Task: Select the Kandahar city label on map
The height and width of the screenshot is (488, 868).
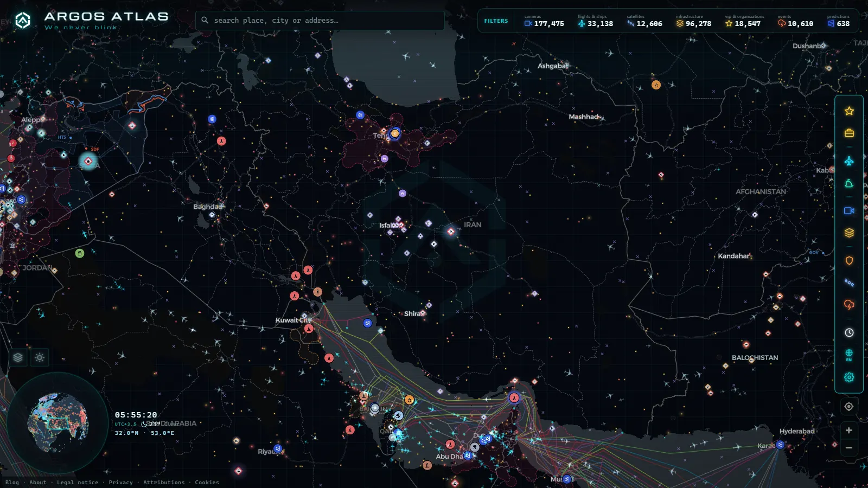Action: point(733,256)
